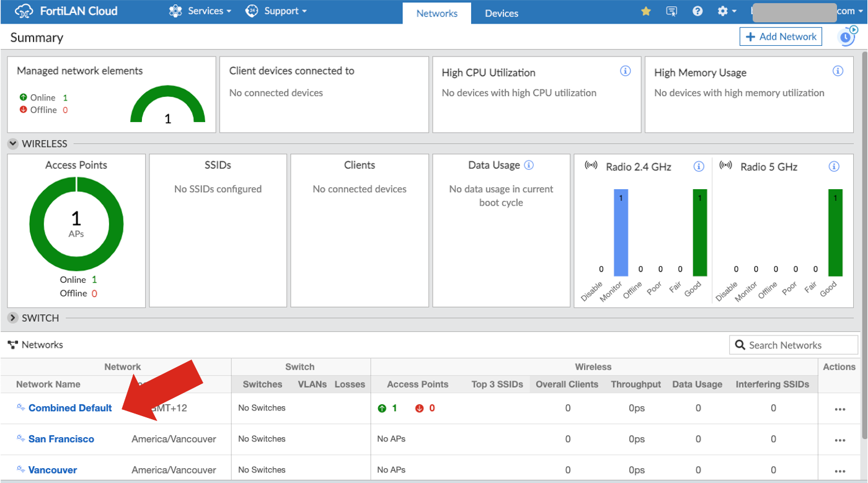Click the Add Network button
The image size is (868, 483).
point(780,36)
